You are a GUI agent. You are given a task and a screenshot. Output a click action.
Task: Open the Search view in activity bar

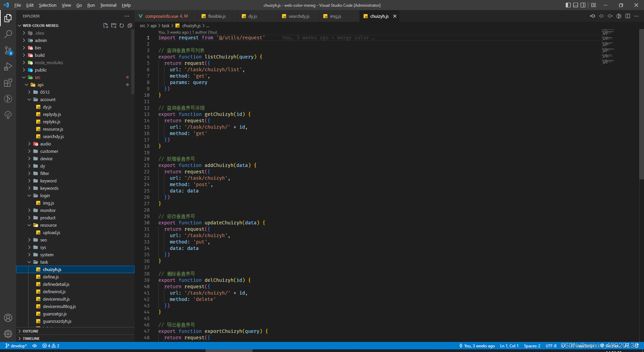[x=8, y=34]
